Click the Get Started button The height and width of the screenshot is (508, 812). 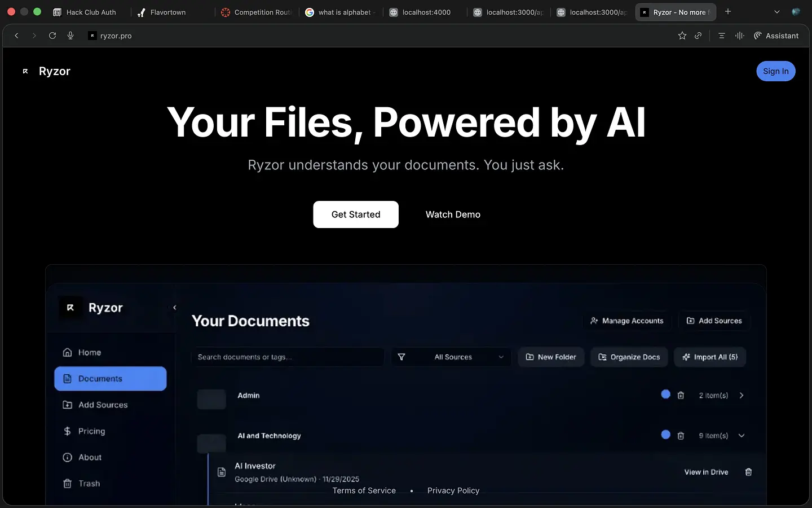tap(356, 214)
